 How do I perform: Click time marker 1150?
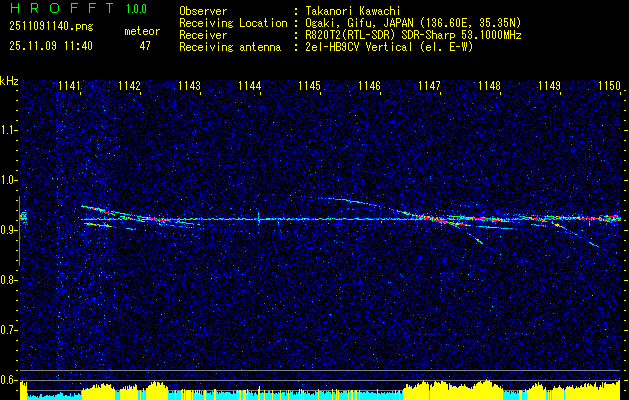point(609,86)
